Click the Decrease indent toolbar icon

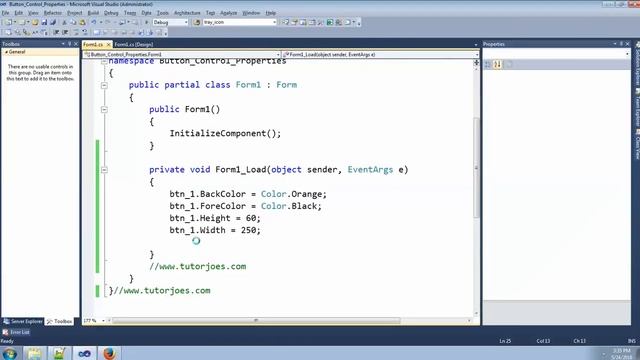point(56,32)
